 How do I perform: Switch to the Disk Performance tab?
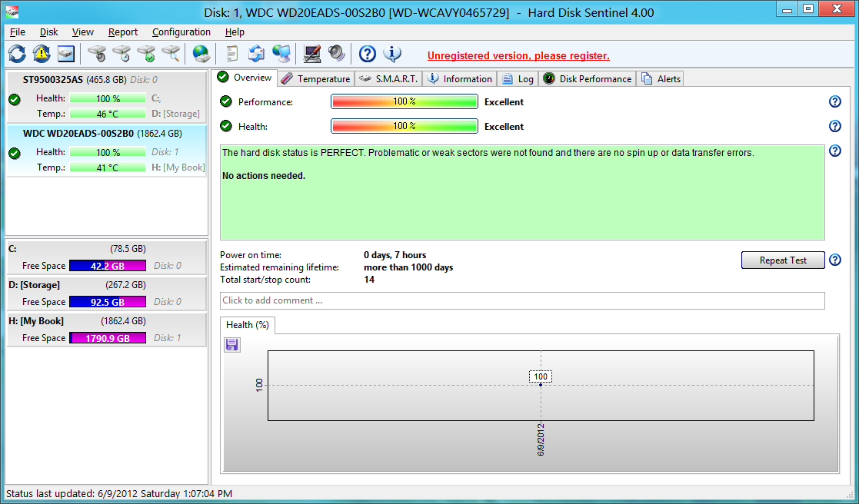coord(588,79)
